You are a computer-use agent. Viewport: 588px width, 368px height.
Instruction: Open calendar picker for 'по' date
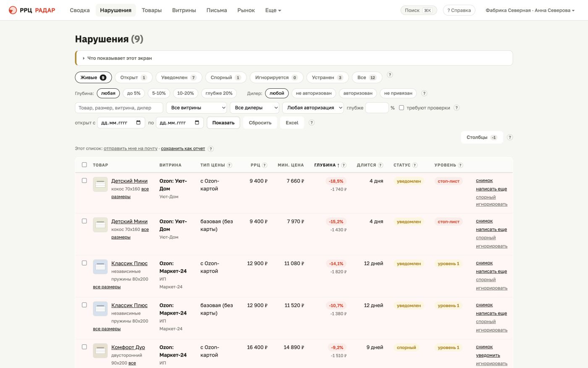[197, 123]
